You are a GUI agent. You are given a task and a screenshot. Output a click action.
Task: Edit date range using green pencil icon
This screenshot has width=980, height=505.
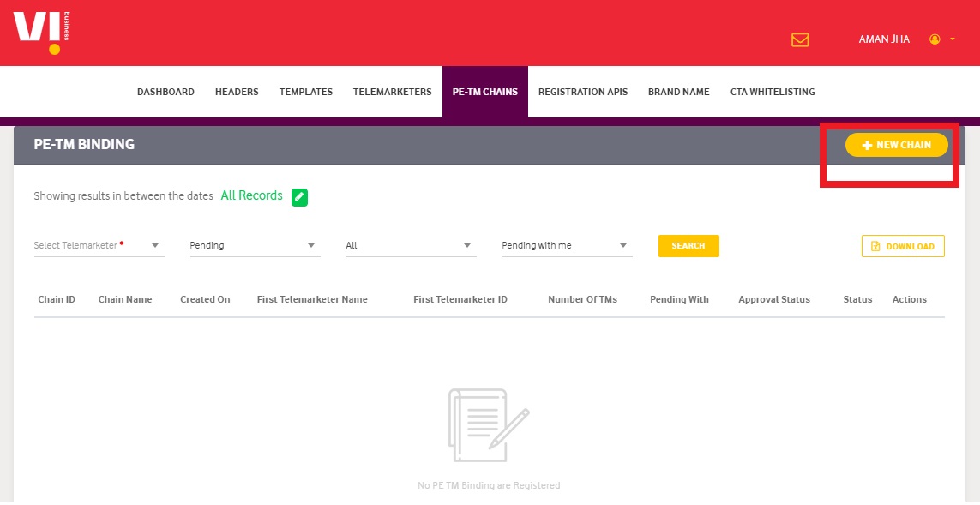coord(298,196)
